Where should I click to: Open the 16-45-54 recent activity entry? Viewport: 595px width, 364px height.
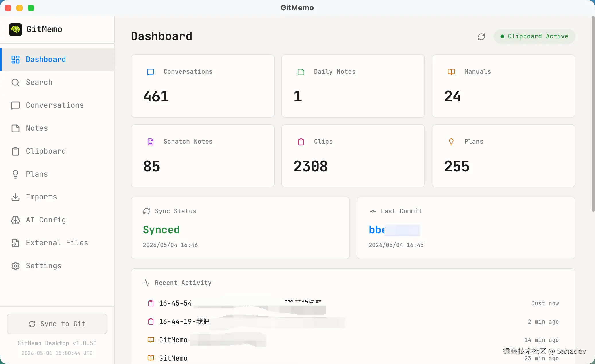(353, 303)
